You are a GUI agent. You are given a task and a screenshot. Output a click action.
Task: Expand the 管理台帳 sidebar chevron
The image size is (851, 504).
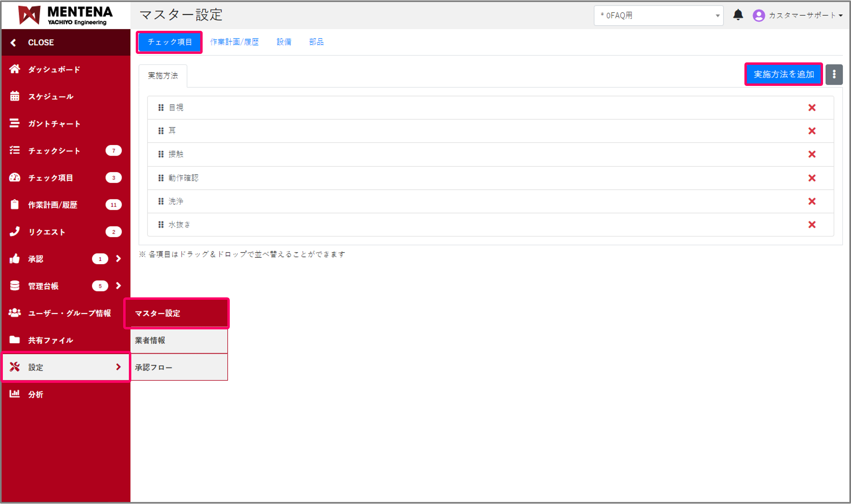pyautogui.click(x=118, y=286)
